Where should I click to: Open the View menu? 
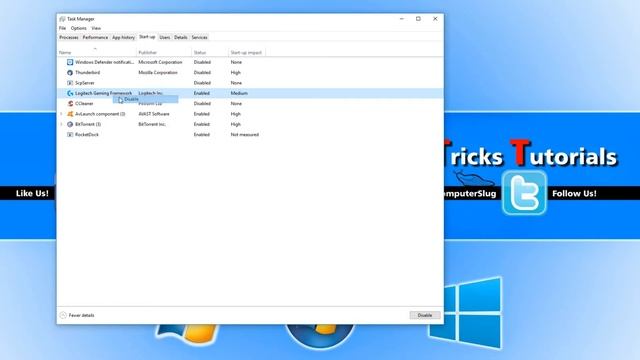point(96,28)
